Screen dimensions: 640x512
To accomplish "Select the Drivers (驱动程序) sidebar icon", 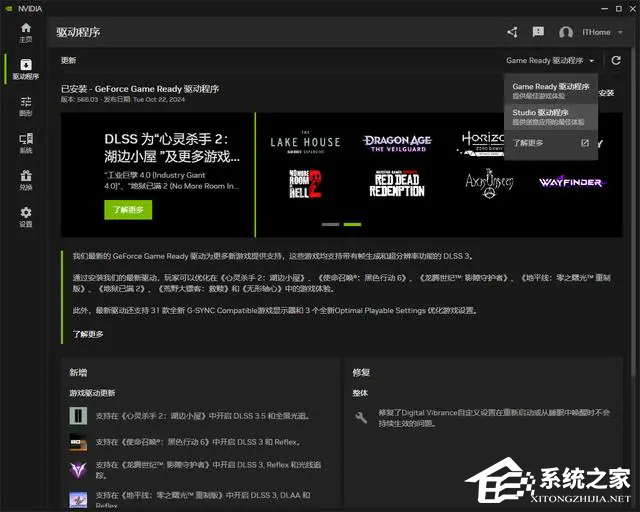I will pos(26,69).
